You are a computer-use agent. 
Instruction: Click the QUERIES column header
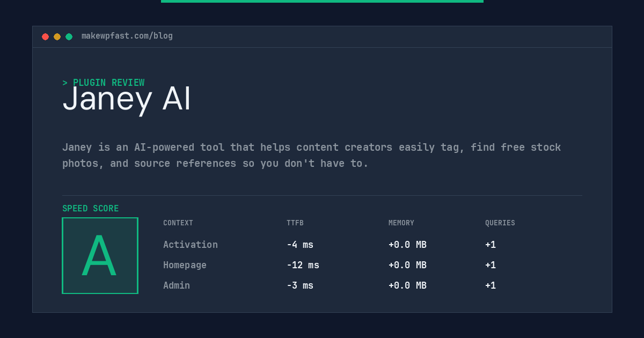500,223
